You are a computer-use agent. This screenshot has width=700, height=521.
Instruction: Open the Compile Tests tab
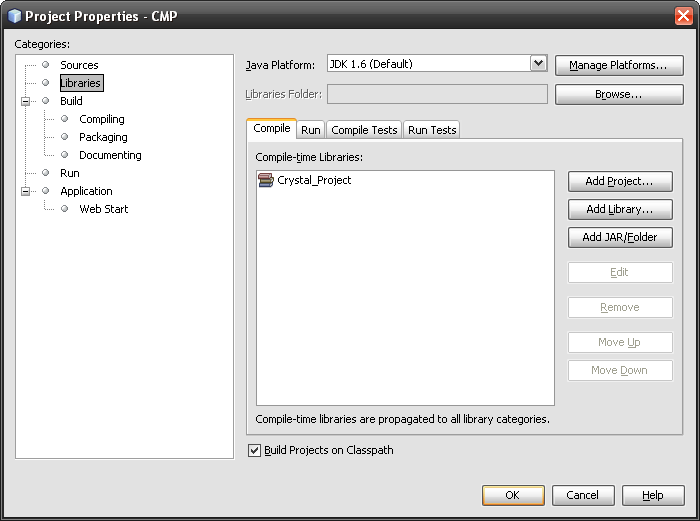pyautogui.click(x=364, y=130)
